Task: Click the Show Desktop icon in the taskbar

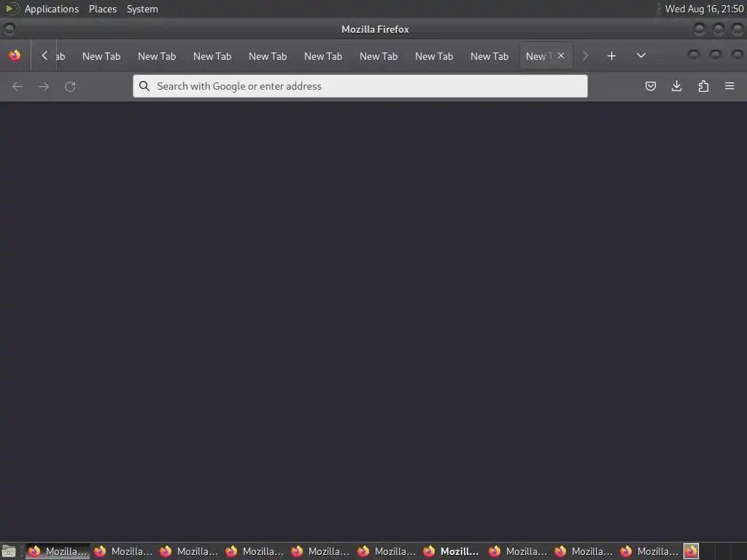Action: tap(9, 551)
